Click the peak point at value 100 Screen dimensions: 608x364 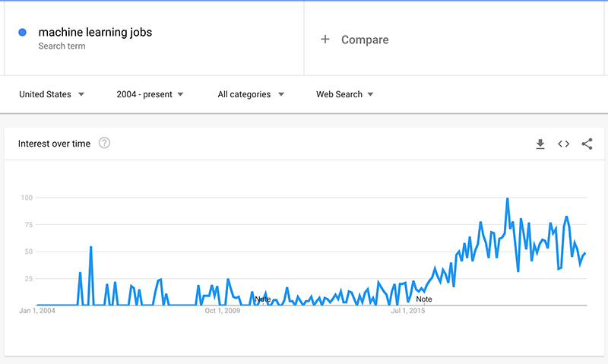tap(507, 198)
